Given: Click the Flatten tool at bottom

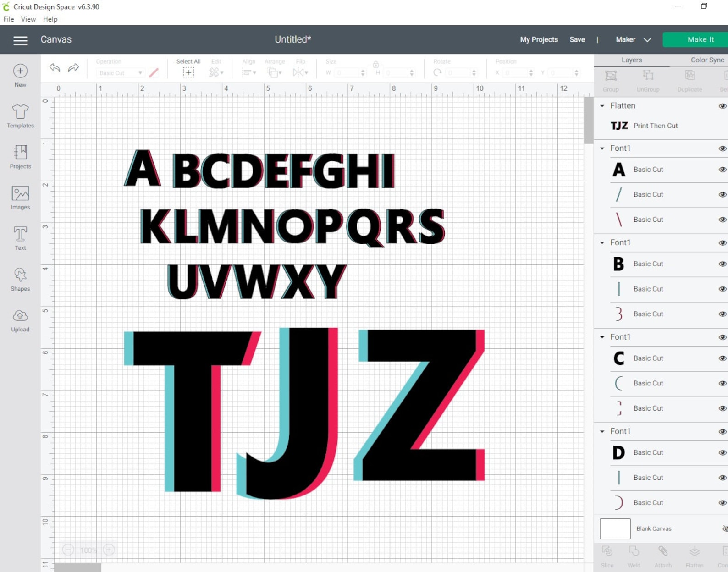Looking at the screenshot, I should 695,557.
